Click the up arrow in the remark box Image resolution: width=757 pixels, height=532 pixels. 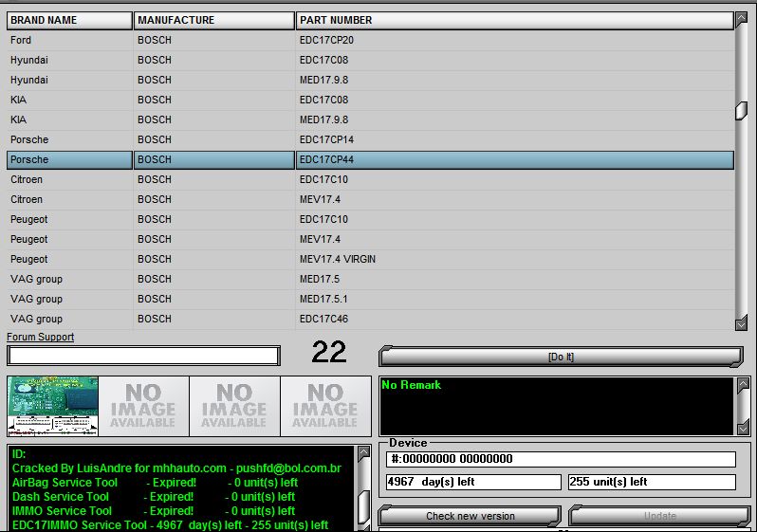(x=741, y=384)
